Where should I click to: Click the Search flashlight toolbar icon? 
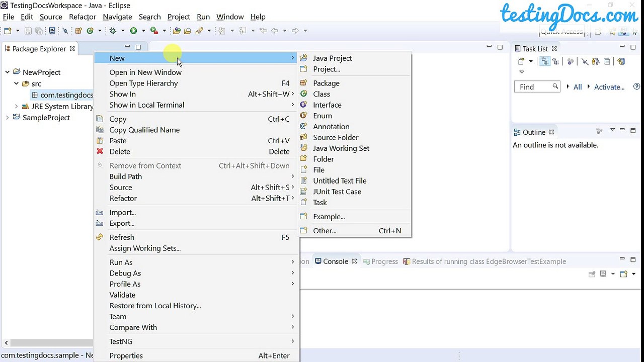pyautogui.click(x=199, y=31)
